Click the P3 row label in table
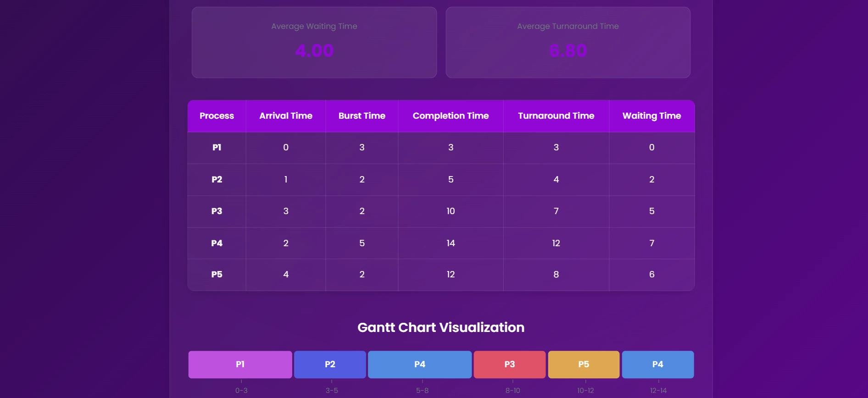Image resolution: width=868 pixels, height=398 pixels. point(217,211)
